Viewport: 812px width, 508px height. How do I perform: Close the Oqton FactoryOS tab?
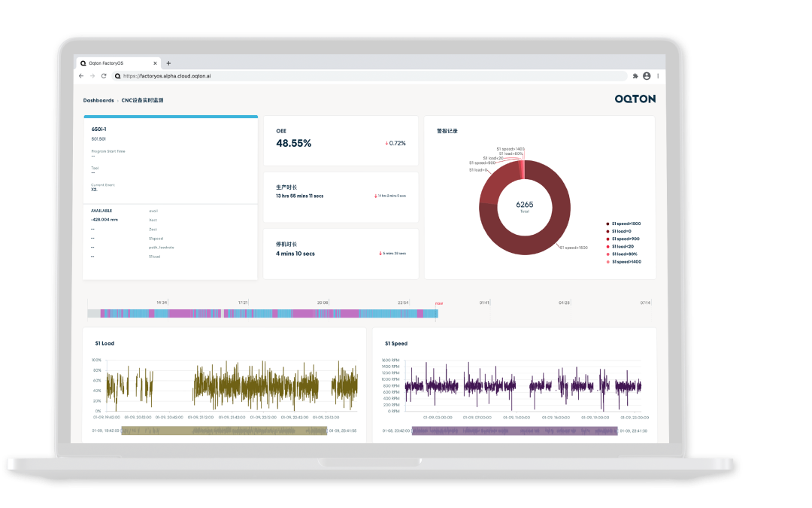(x=155, y=63)
